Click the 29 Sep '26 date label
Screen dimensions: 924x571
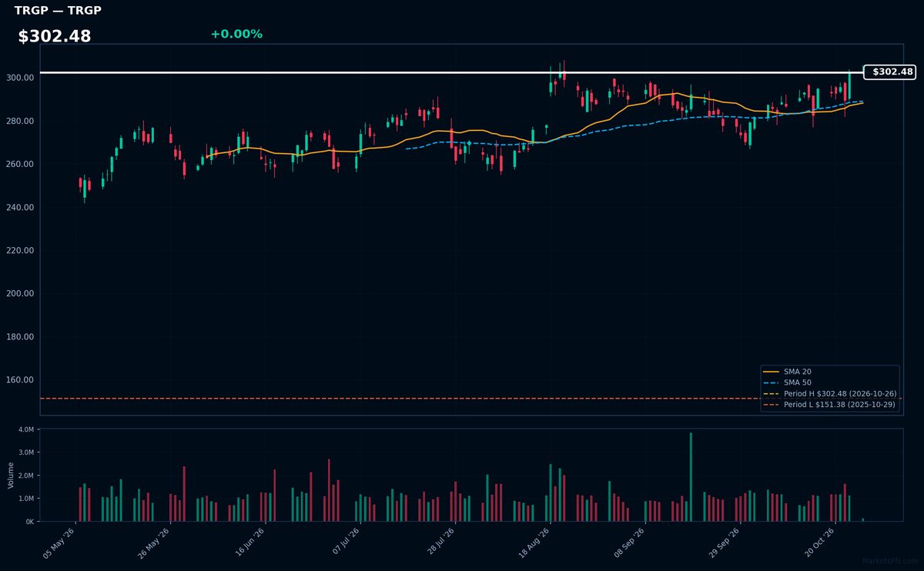[724, 543]
